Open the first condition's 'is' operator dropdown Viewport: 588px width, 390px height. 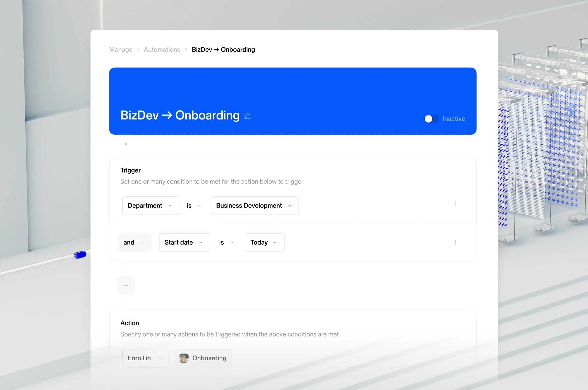pos(194,206)
